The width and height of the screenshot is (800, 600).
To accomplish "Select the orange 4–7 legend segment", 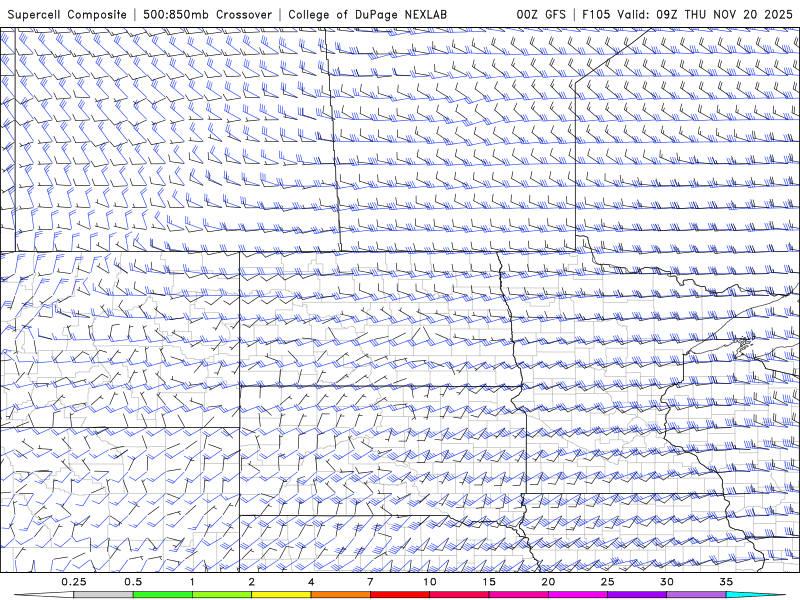I will (340, 595).
